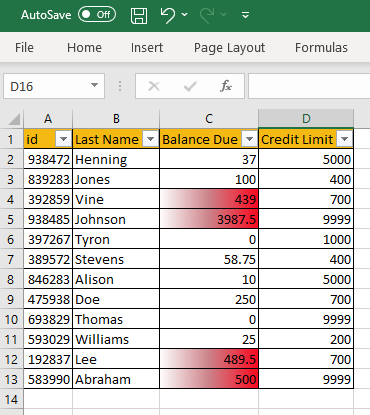The width and height of the screenshot is (370, 415).
Task: Click the cell containing Williams
Action: pos(116,339)
